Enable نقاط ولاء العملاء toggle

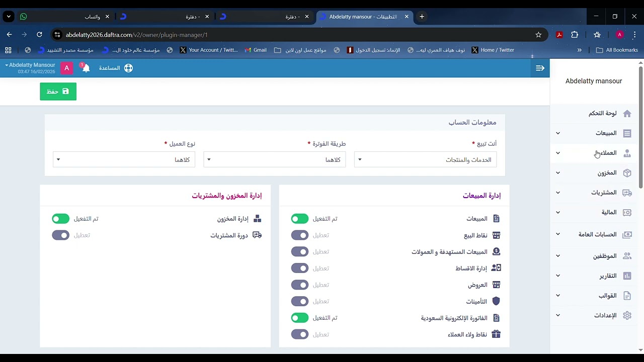(300, 334)
